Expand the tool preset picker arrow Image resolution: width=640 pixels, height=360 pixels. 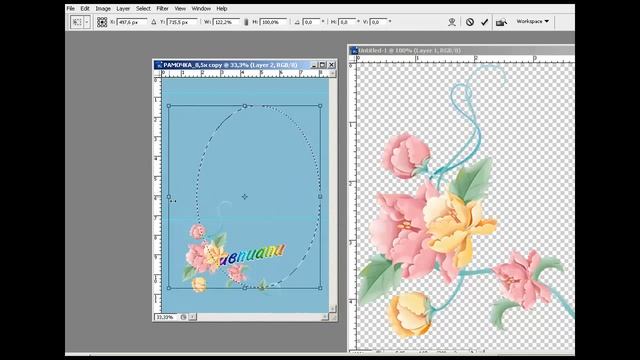87,22
